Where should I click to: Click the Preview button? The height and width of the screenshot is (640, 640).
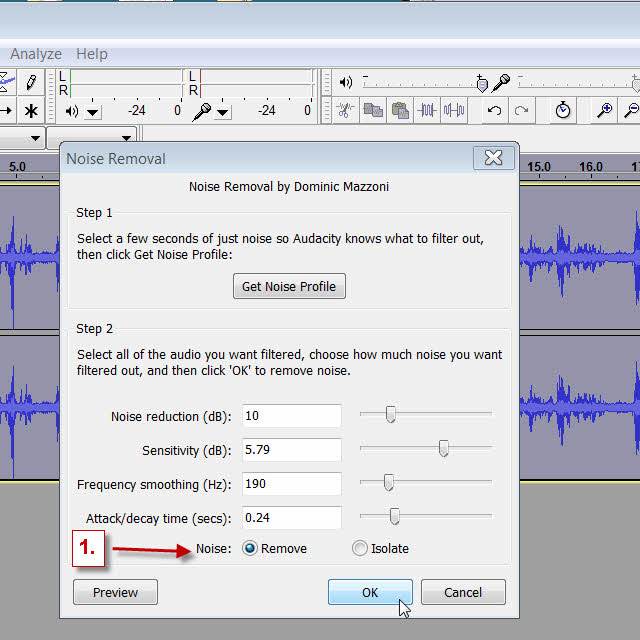(116, 592)
